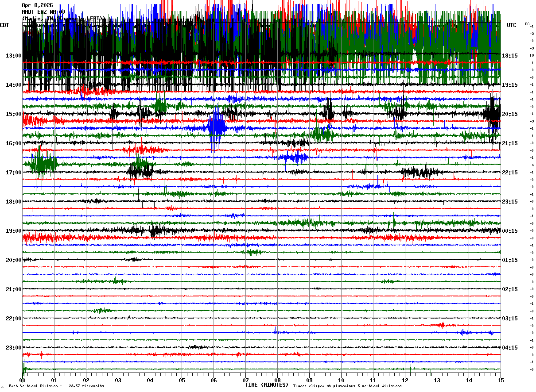Click minute tick label 00 on the axis

[22, 380]
